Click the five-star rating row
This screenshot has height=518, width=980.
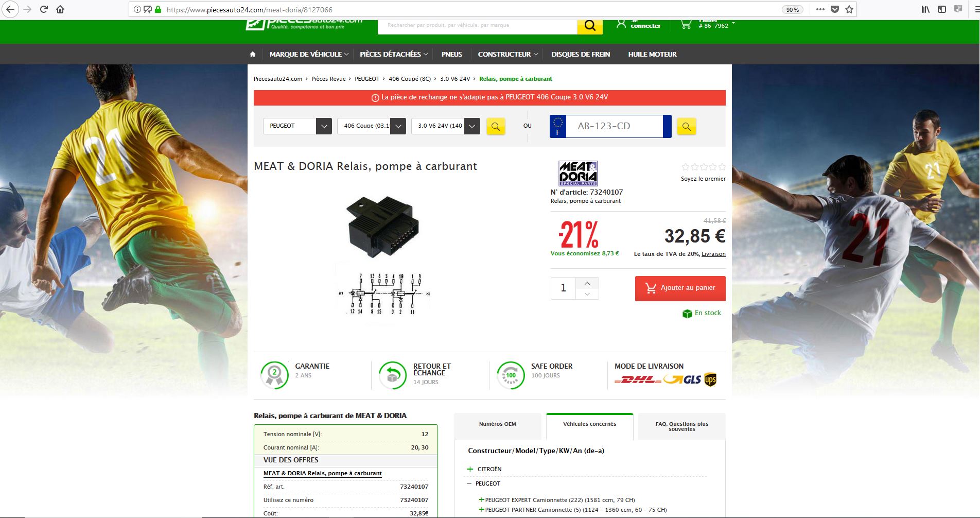704,167
